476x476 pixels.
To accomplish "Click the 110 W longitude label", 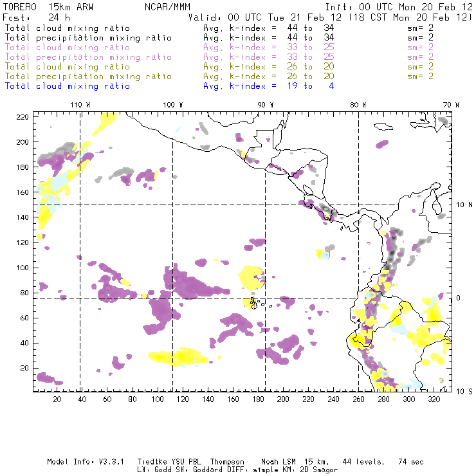I will [80, 104].
